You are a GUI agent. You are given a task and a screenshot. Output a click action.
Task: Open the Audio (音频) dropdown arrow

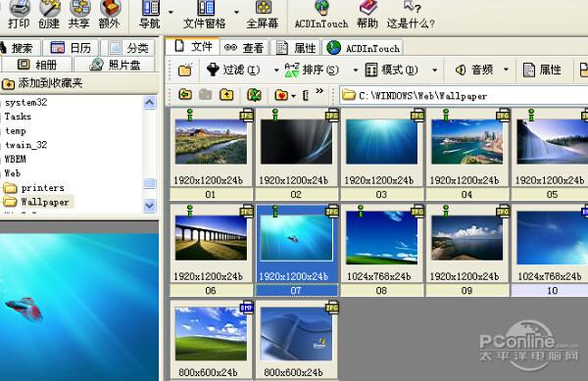tap(506, 70)
